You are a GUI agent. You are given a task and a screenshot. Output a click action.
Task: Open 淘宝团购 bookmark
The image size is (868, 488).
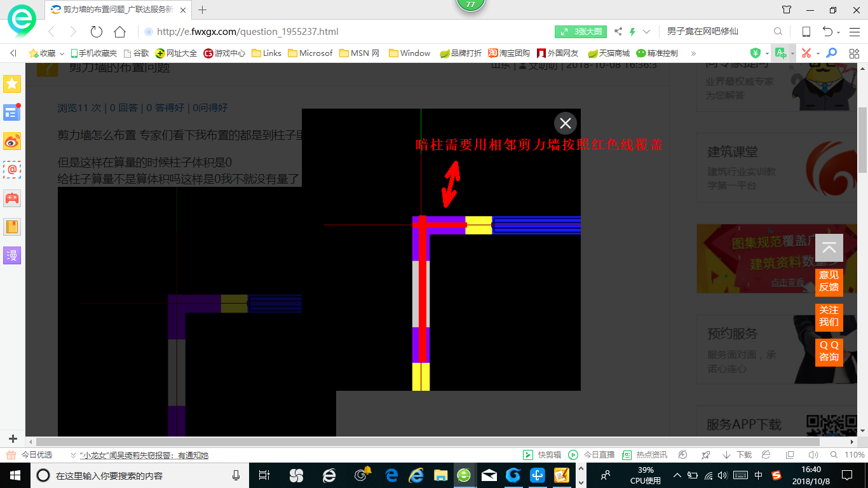coord(509,53)
